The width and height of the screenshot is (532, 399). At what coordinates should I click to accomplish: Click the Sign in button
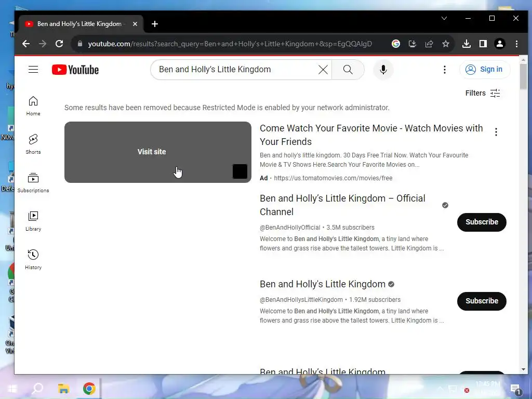click(485, 70)
